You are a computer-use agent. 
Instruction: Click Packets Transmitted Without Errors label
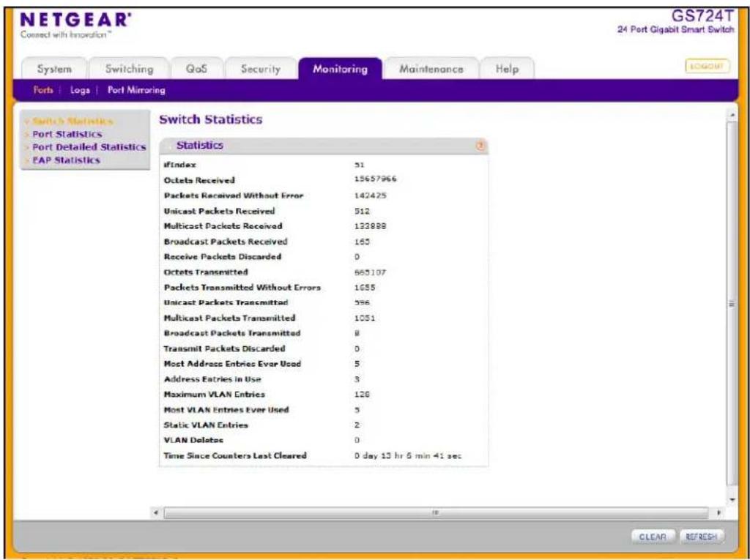point(242,288)
